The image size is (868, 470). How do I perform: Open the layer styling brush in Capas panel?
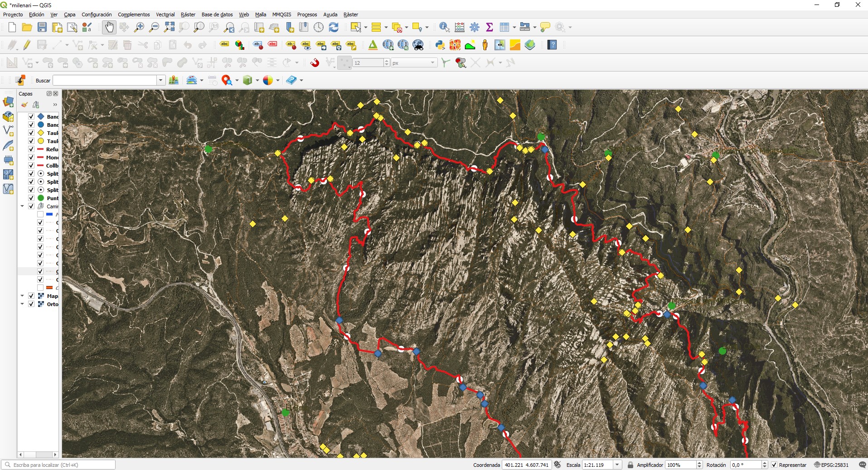tap(24, 105)
